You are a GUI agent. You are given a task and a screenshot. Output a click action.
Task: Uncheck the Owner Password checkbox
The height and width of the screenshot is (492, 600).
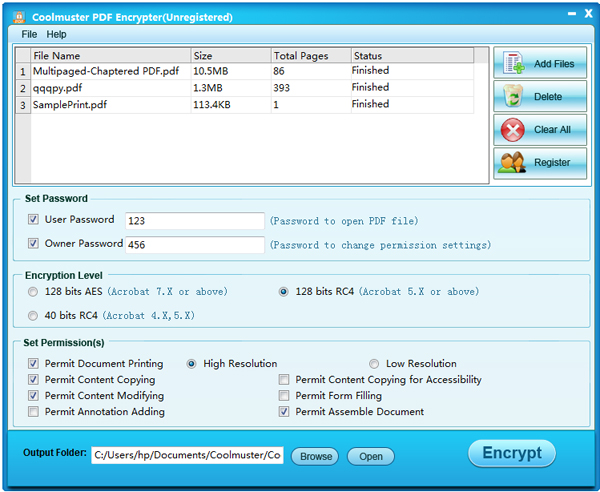click(x=34, y=243)
